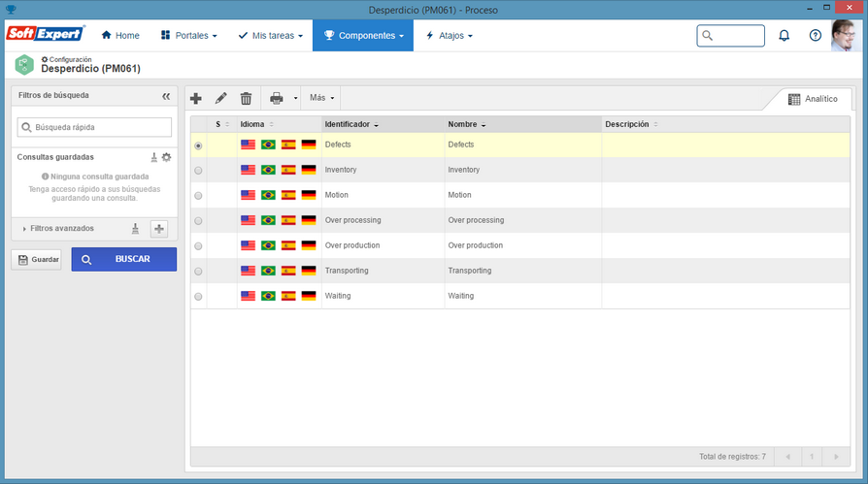Click the delete trash icon
The width and height of the screenshot is (868, 484).
246,99
